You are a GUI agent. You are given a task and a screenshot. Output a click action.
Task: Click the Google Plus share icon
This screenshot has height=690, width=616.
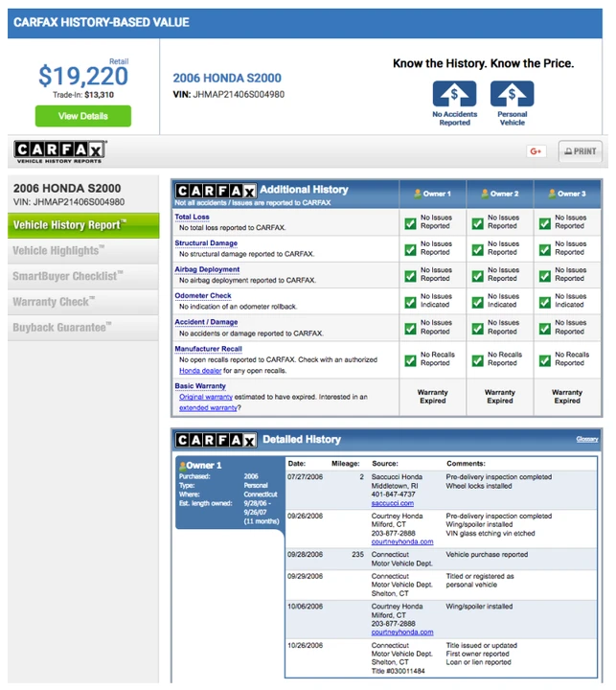536,151
